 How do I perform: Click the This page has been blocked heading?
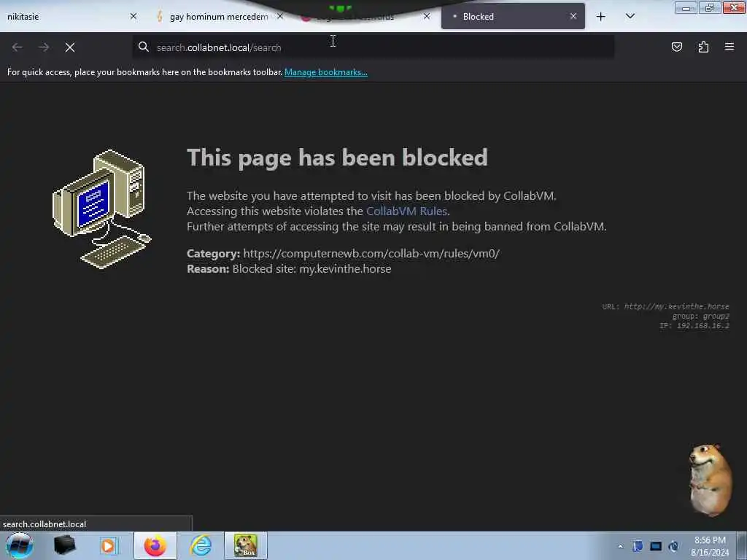tap(337, 157)
